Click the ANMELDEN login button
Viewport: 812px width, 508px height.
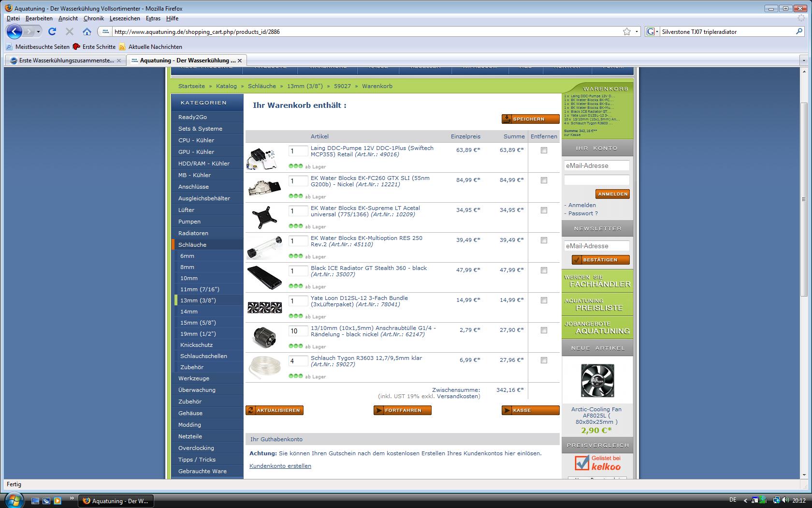tap(612, 194)
